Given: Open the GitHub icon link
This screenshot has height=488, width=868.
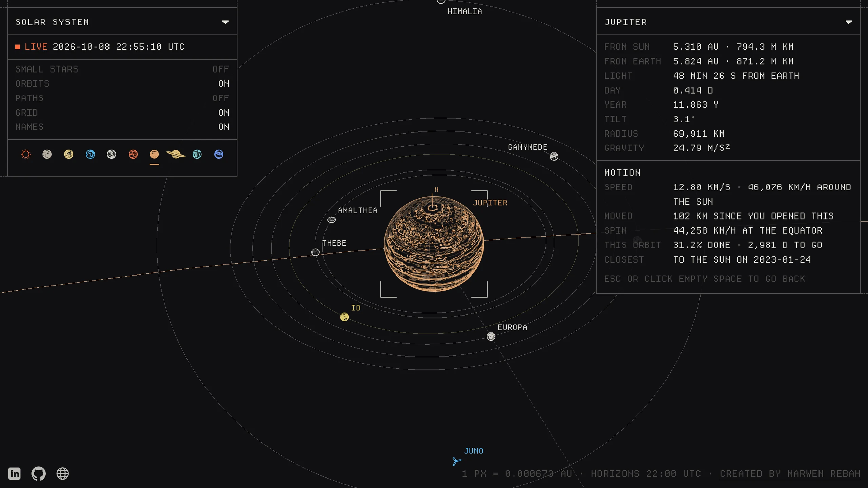Looking at the screenshot, I should pos(39,473).
